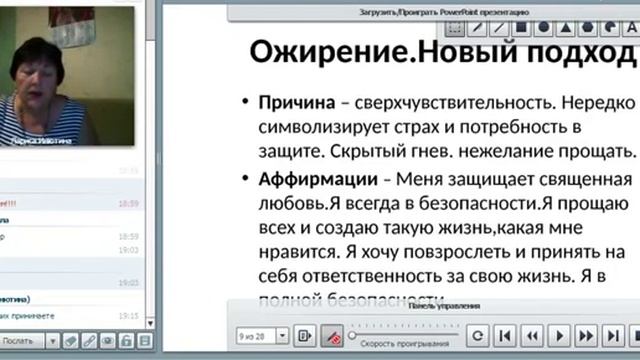Pick the thick pencil drawing tool

click(476, 29)
